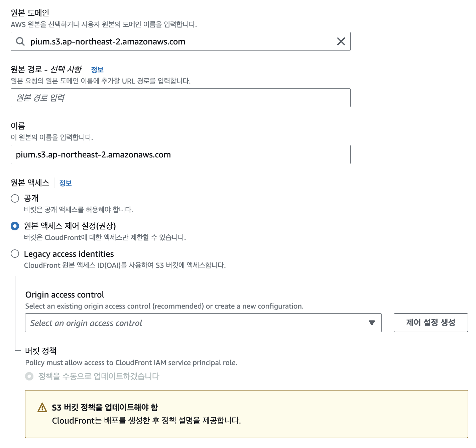Image resolution: width=476 pixels, height=448 pixels.
Task: Select the 공개 radio button
Action: 15,199
